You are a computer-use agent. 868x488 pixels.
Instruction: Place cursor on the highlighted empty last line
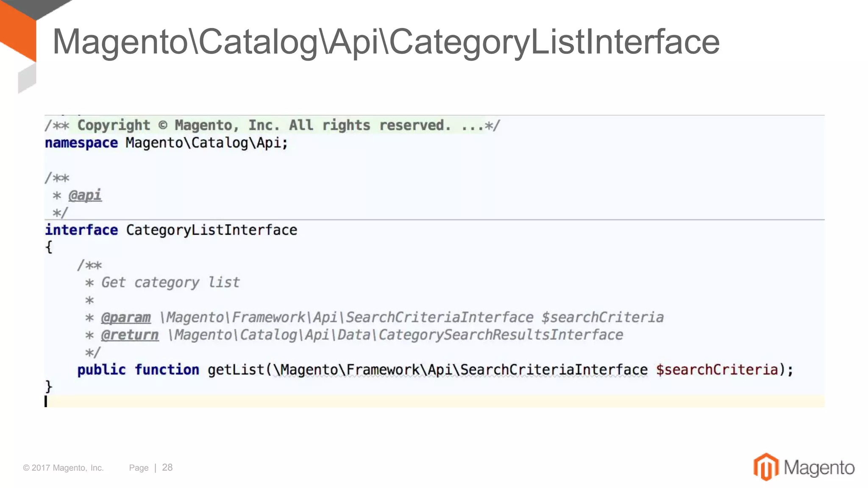(434, 401)
